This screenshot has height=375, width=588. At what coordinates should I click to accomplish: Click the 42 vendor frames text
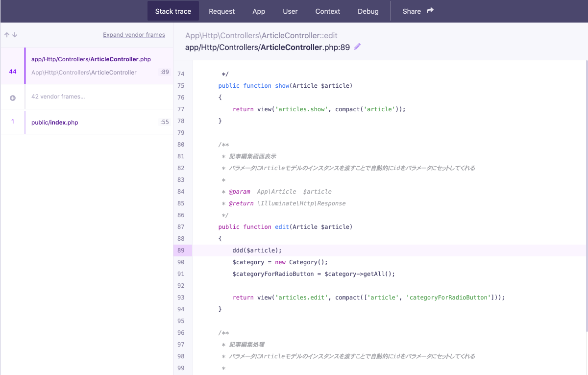coord(58,97)
